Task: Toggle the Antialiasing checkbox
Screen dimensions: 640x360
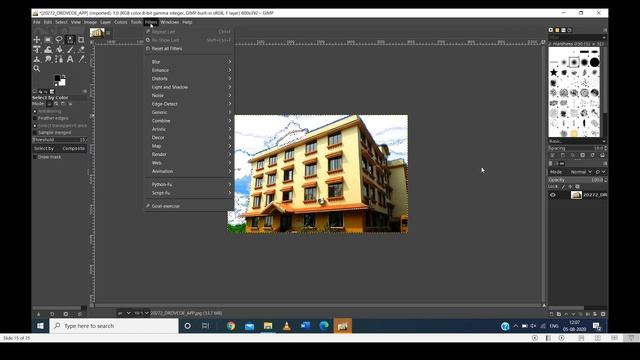Action: 35,111
